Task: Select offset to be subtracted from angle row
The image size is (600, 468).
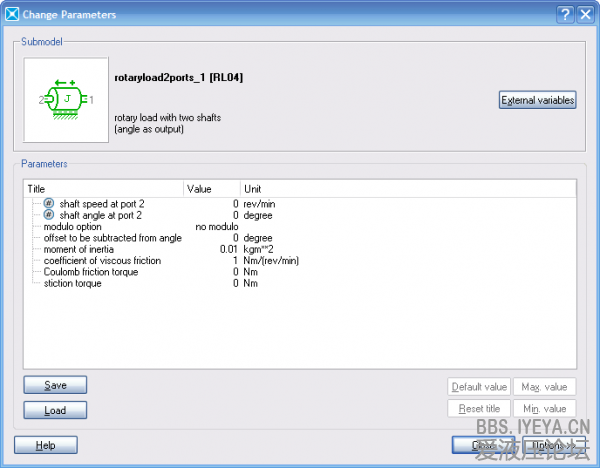Action: click(x=112, y=238)
